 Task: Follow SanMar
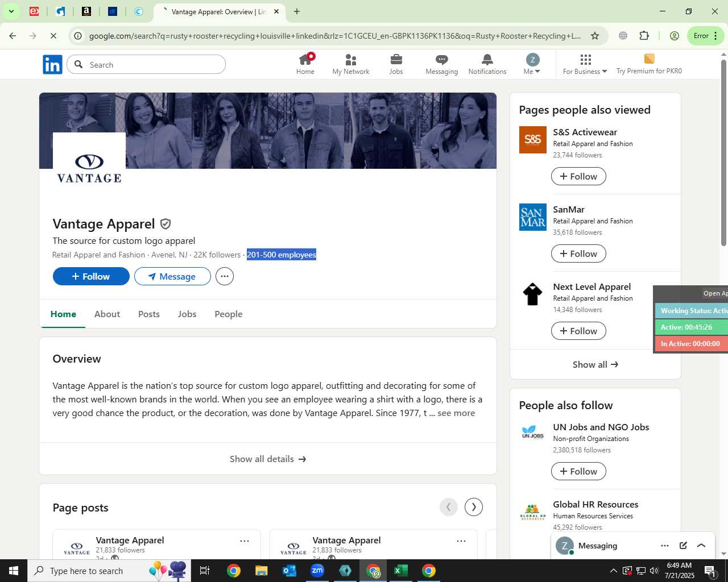(578, 253)
